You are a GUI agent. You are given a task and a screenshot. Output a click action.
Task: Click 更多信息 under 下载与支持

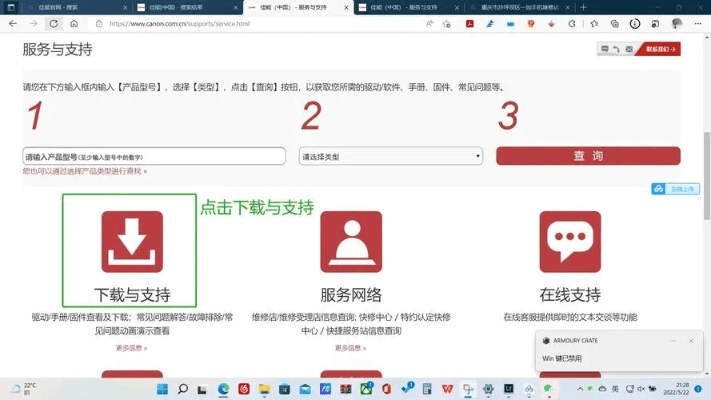click(x=131, y=348)
